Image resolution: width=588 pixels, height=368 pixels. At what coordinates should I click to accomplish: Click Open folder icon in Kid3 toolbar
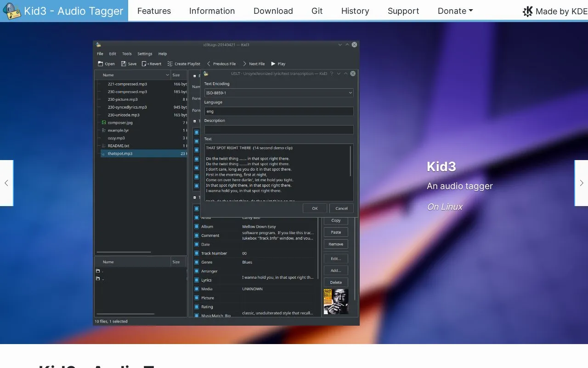pos(100,63)
